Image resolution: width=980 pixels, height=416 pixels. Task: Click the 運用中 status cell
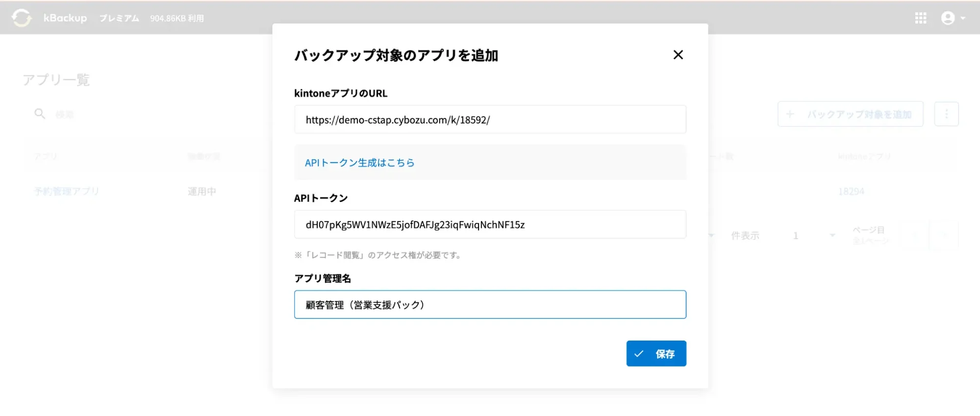click(201, 191)
